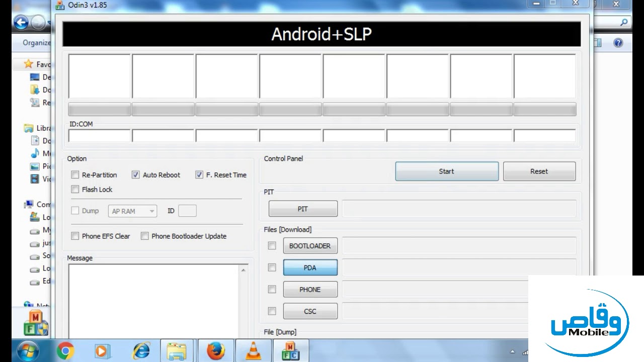Select Libraries in Explorer sidebar
Viewport: 644px width, 362px height.
click(x=37, y=128)
